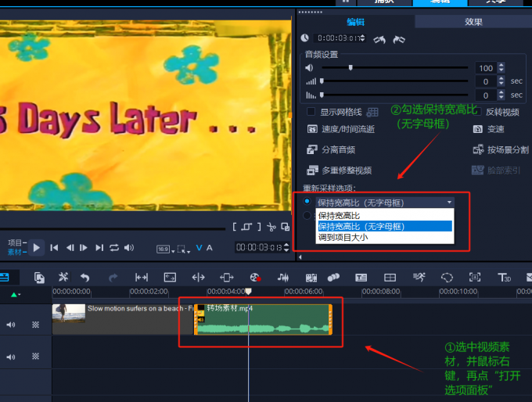Enable the 显示网格线 checkbox
Viewport: 532px width, 402px height.
[x=311, y=112]
